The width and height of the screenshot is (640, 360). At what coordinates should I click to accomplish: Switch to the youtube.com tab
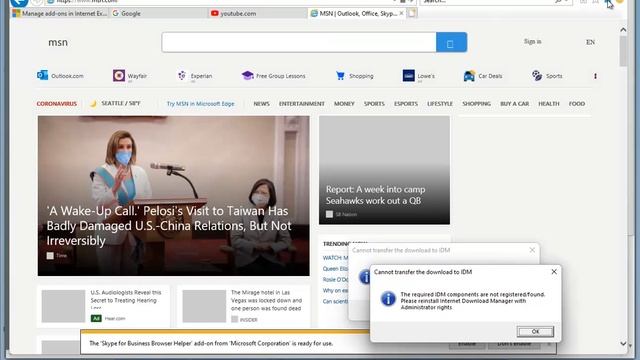pos(257,13)
